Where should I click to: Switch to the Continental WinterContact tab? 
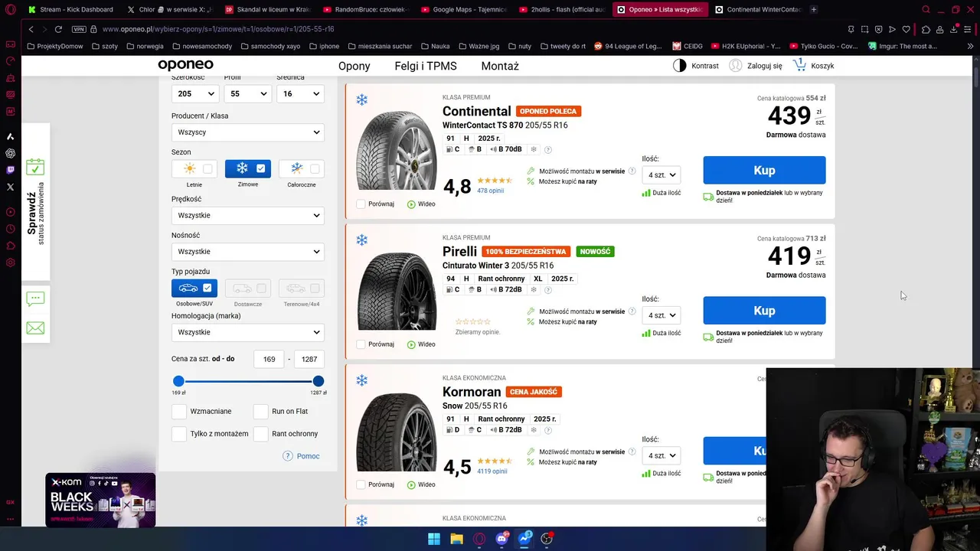[x=757, y=9]
